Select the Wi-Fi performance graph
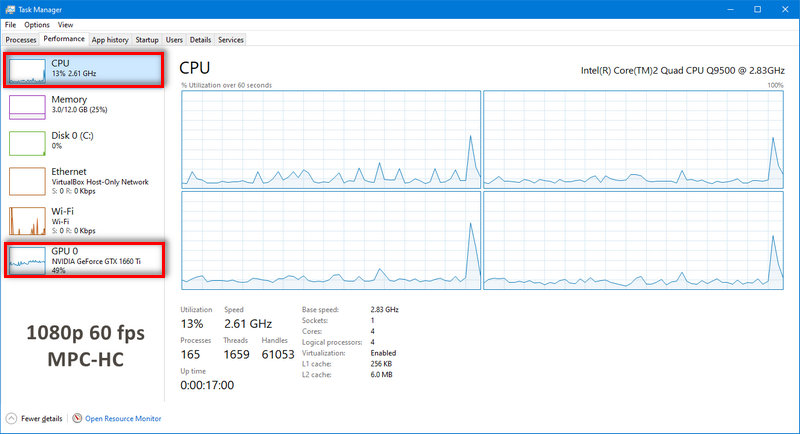The width and height of the screenshot is (800, 434). point(27,220)
